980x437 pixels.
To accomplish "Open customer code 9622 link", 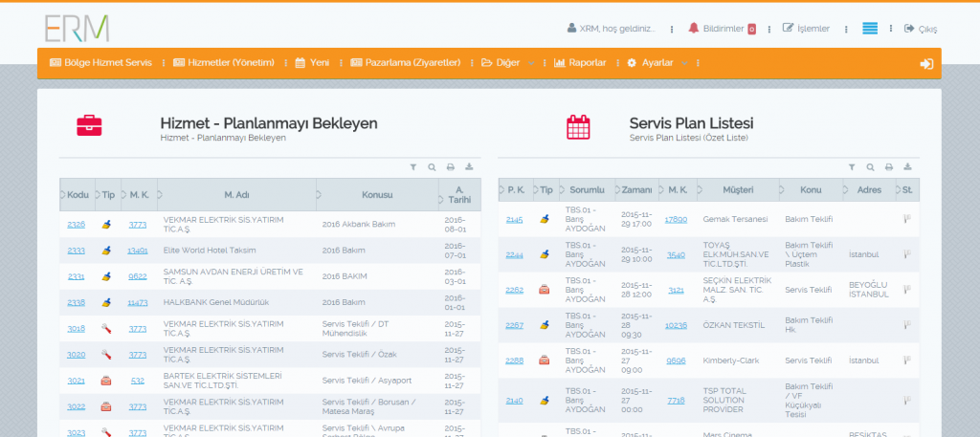I will tap(138, 276).
